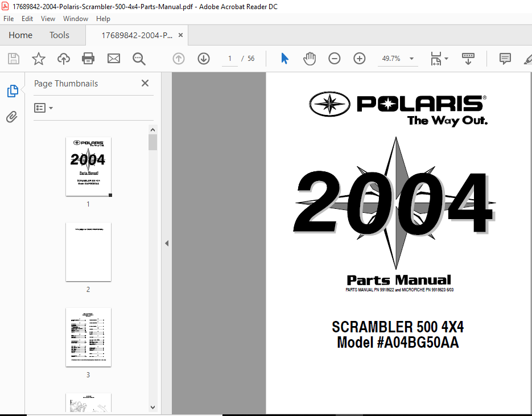
Task: Click the 'Page Thumbnails' panel title
Action: pyautogui.click(x=66, y=84)
